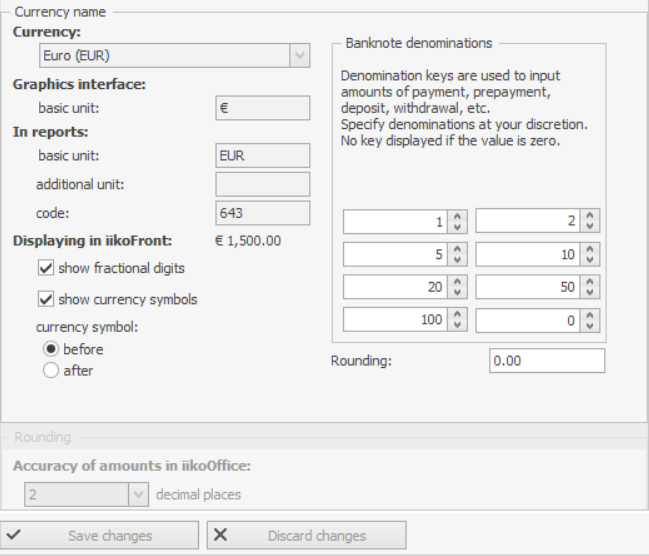Click the denomination field with value 100
The image size is (649, 556).
tap(395, 321)
